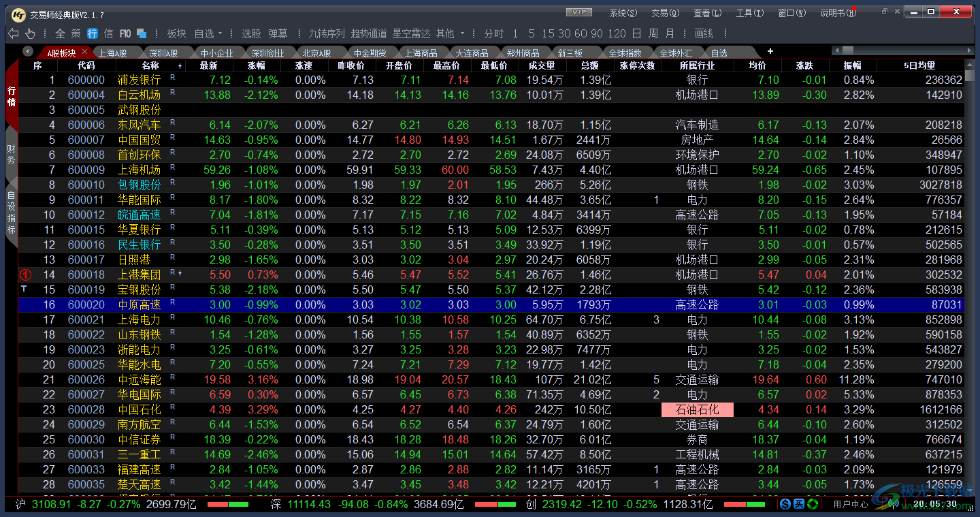This screenshot has width=980, height=517.
Task: Toggle the highlighted 行 quotes icon
Action: coord(92,33)
